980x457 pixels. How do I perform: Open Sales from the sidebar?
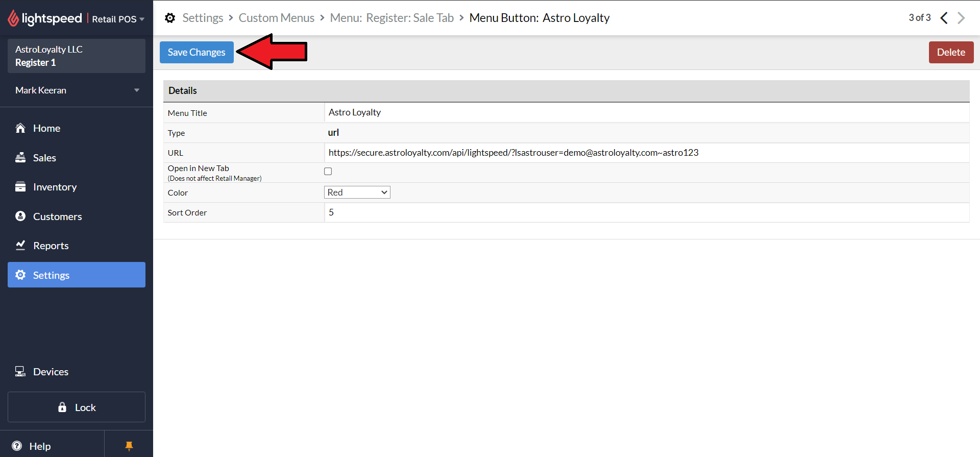click(x=77, y=158)
